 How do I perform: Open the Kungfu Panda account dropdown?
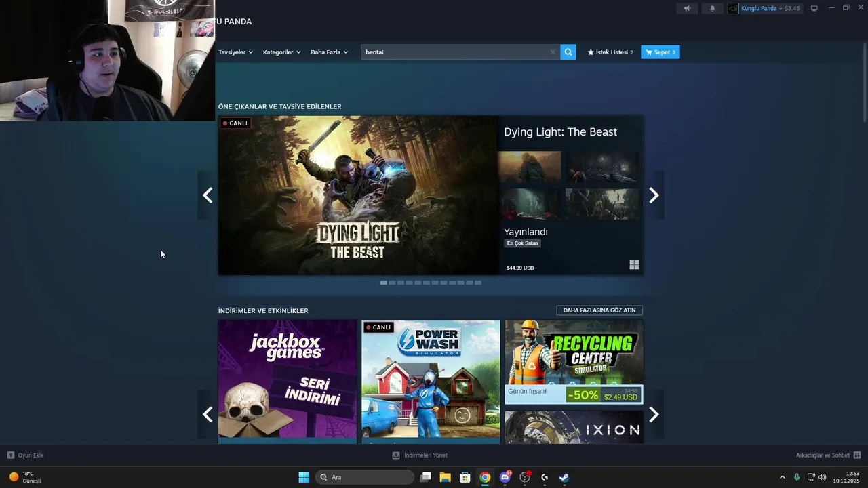[762, 8]
